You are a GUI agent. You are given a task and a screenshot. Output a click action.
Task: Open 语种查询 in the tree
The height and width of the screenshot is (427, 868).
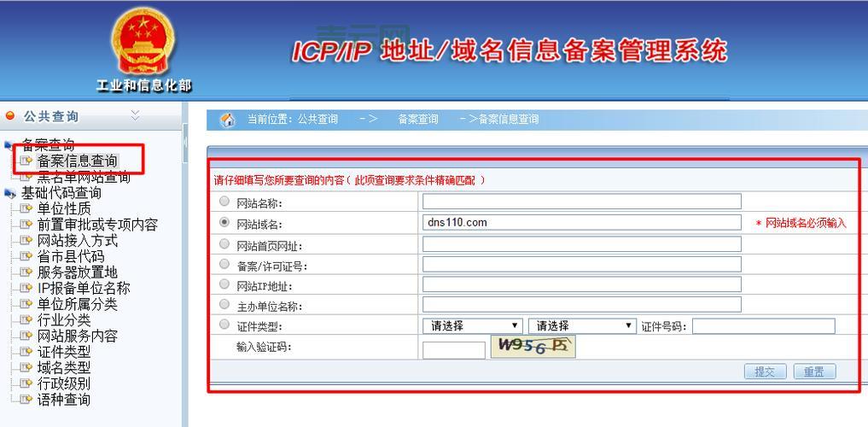point(64,400)
